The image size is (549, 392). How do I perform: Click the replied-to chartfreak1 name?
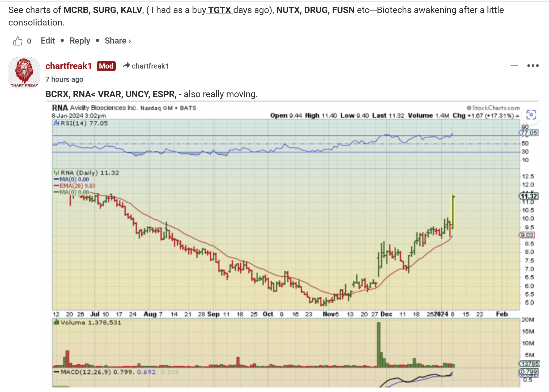(x=150, y=66)
